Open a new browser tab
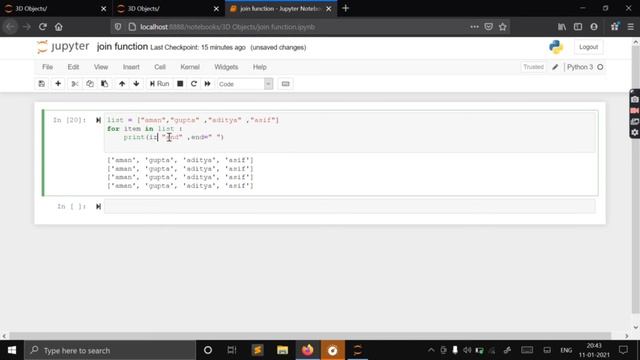The image size is (640, 360). click(346, 8)
